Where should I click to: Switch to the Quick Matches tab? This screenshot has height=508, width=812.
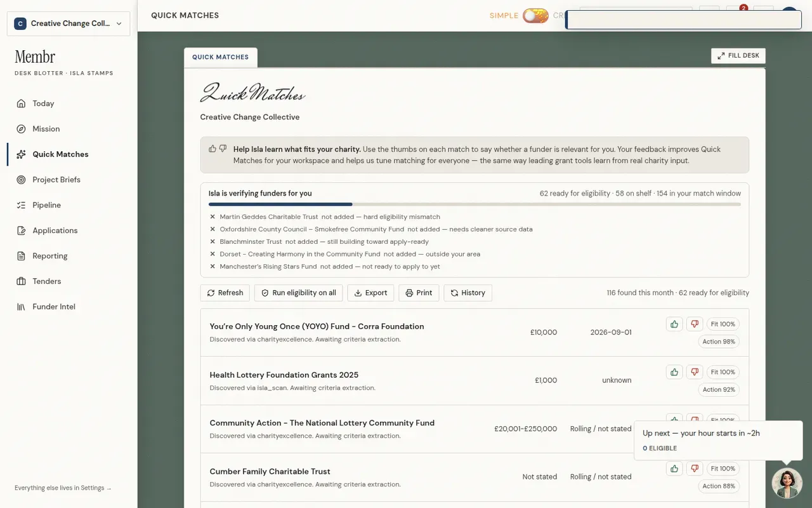click(x=220, y=57)
